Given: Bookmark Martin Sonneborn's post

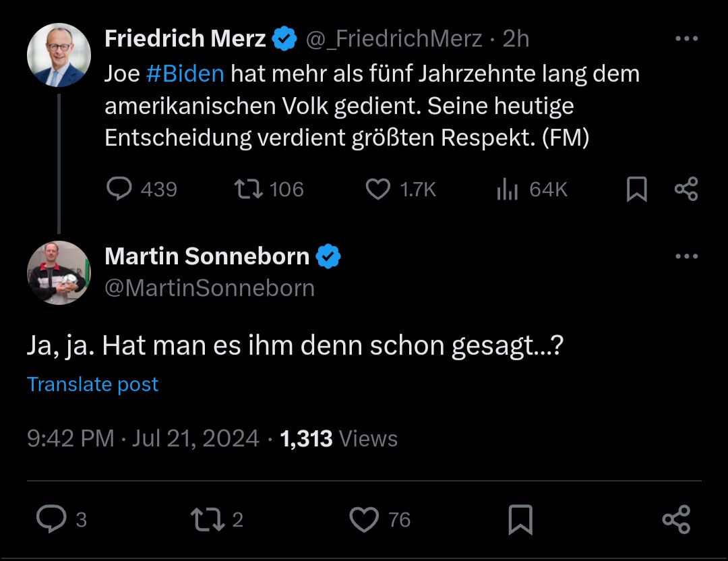Looking at the screenshot, I should [x=520, y=520].
